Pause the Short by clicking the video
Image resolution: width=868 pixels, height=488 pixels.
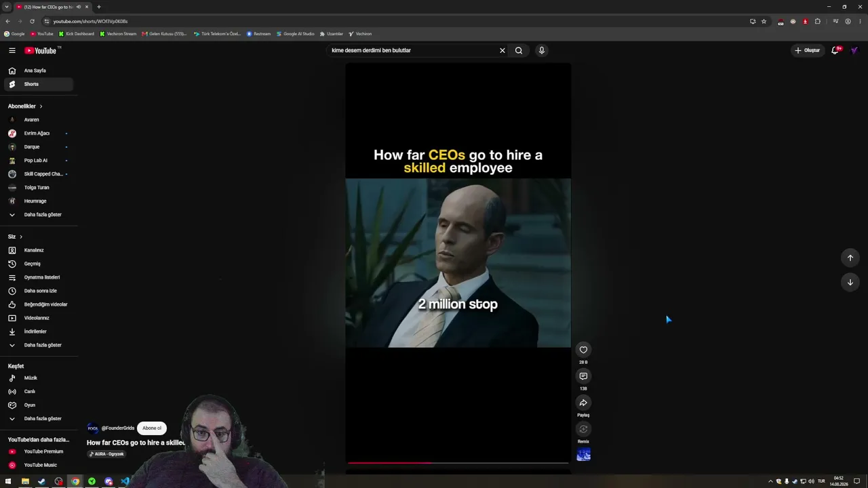458,263
